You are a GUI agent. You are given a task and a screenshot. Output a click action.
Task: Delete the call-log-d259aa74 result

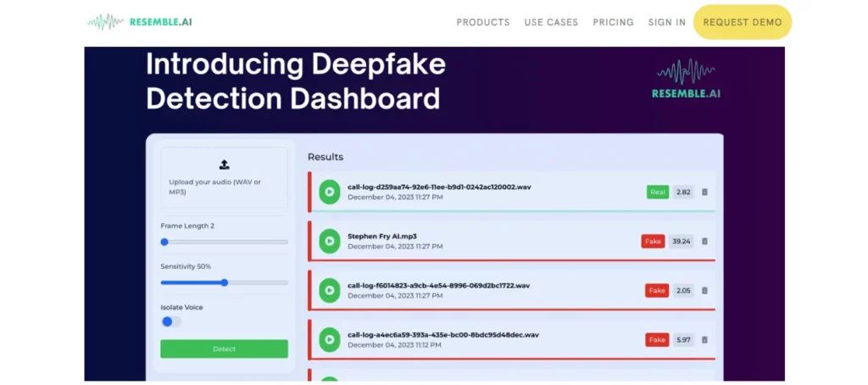pos(704,192)
